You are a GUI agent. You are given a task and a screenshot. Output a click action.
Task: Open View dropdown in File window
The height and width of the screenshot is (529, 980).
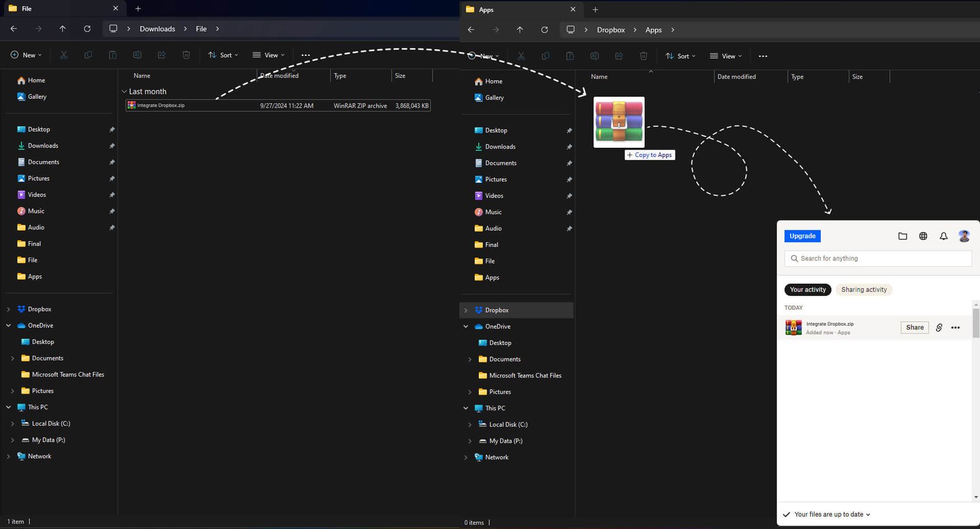(268, 55)
